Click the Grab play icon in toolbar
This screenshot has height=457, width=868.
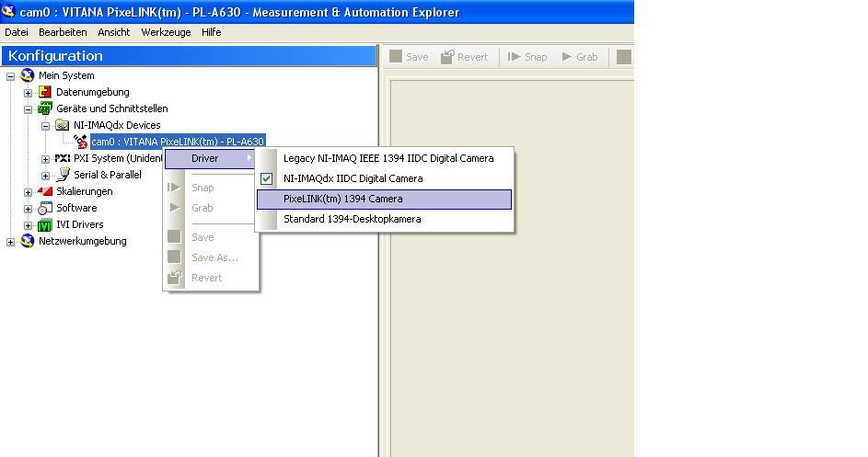(x=567, y=56)
